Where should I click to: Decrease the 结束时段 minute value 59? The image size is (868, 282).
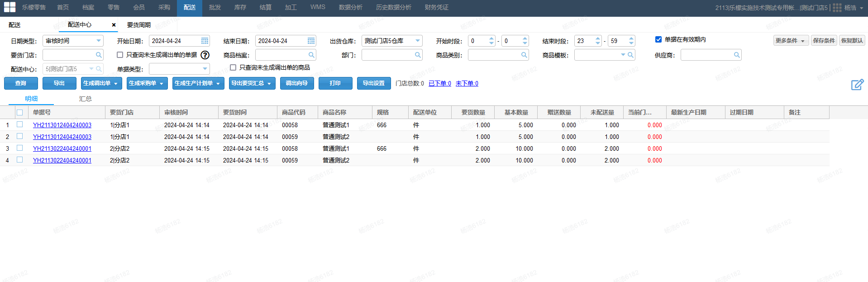(x=631, y=43)
